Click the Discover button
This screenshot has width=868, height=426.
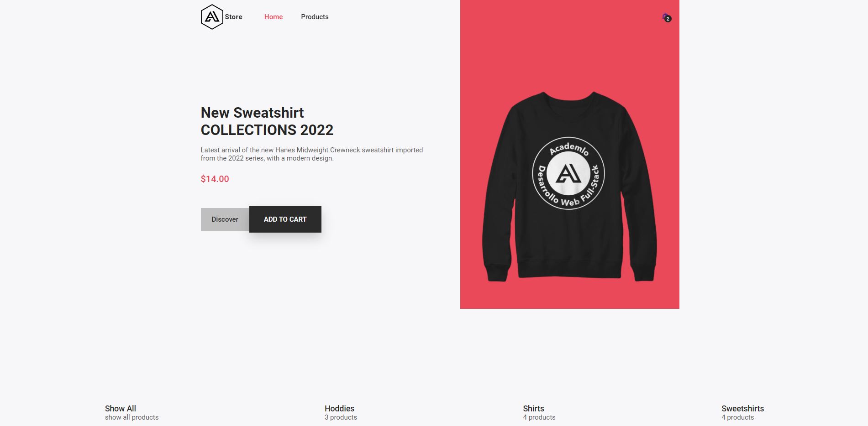point(225,219)
